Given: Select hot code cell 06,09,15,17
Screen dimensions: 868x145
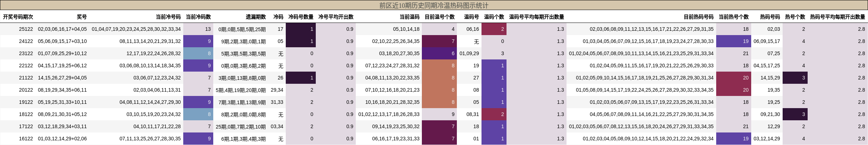Looking at the screenshot, I should [767, 41].
